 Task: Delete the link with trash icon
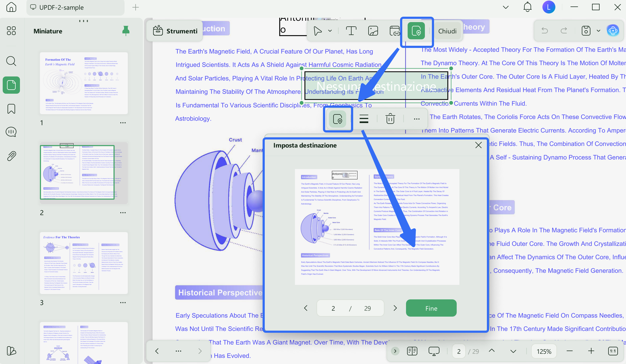390,119
